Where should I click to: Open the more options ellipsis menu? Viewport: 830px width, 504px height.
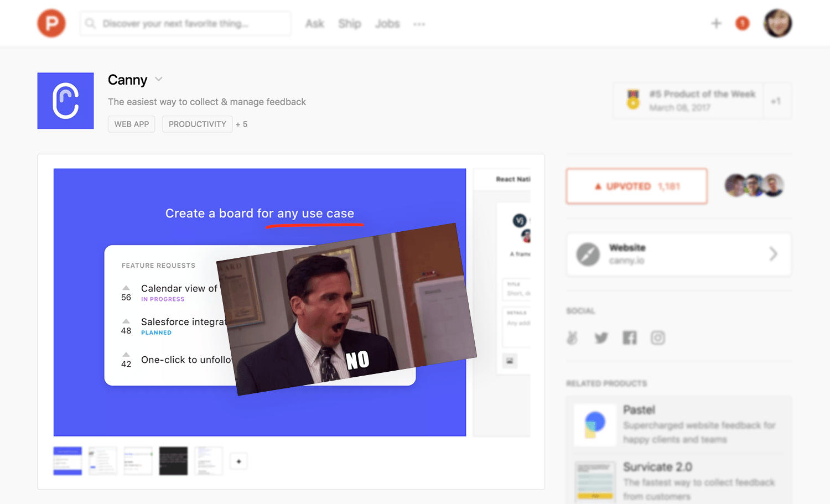[x=419, y=24]
